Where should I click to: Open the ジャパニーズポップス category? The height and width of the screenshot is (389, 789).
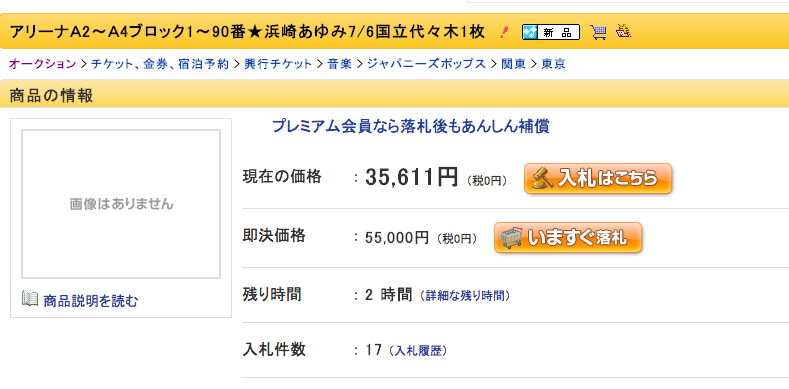(x=426, y=64)
